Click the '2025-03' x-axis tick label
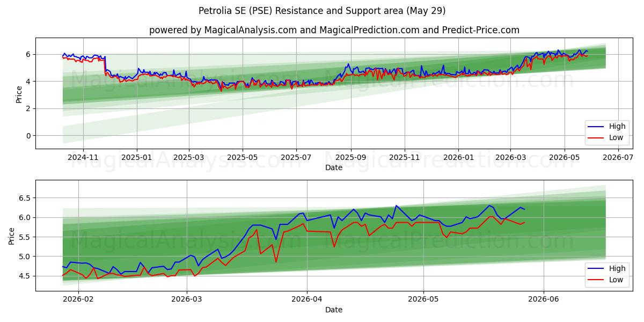This screenshot has height=322, width=644. point(189,157)
